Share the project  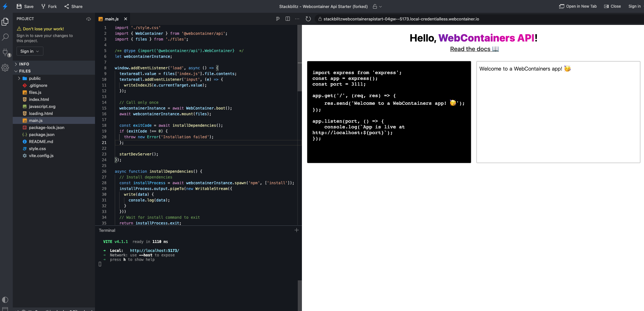pos(73,6)
